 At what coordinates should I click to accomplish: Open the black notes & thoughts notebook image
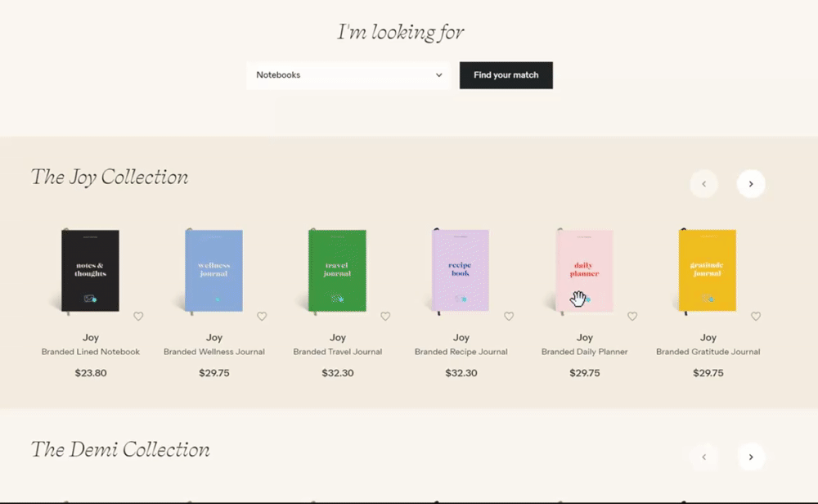tap(91, 271)
